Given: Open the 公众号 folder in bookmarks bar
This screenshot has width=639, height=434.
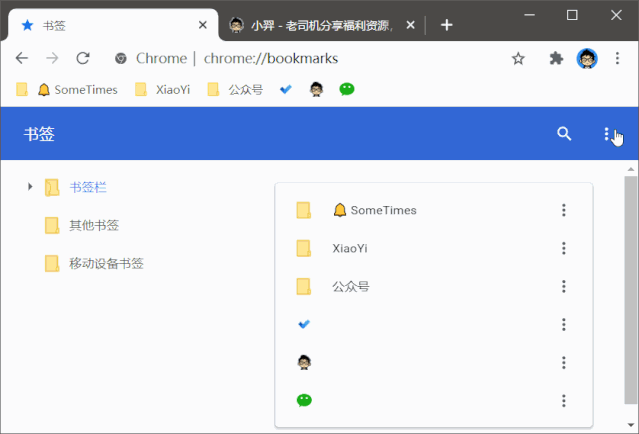Looking at the screenshot, I should [235, 90].
